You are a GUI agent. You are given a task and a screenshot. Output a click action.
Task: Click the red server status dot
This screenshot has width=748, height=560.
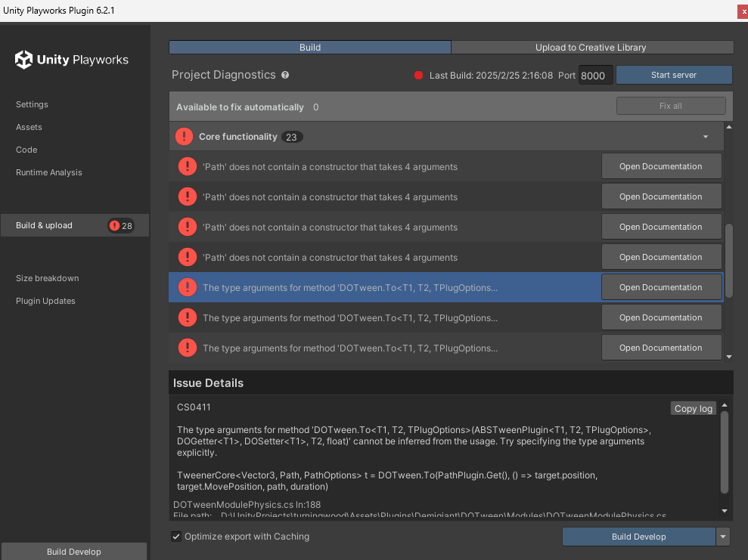[418, 75]
